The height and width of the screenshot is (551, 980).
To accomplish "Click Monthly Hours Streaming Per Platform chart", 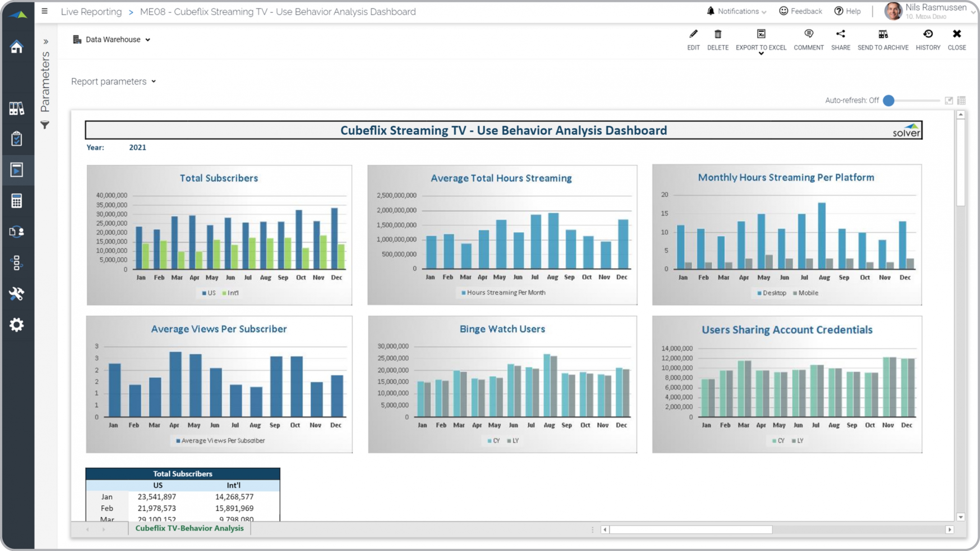I will click(x=787, y=235).
